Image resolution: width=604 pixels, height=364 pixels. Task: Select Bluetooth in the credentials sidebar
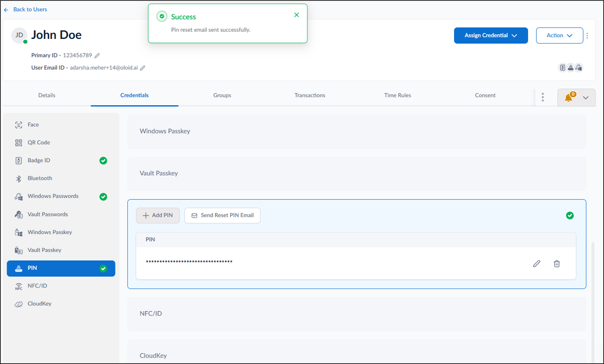(x=61, y=178)
